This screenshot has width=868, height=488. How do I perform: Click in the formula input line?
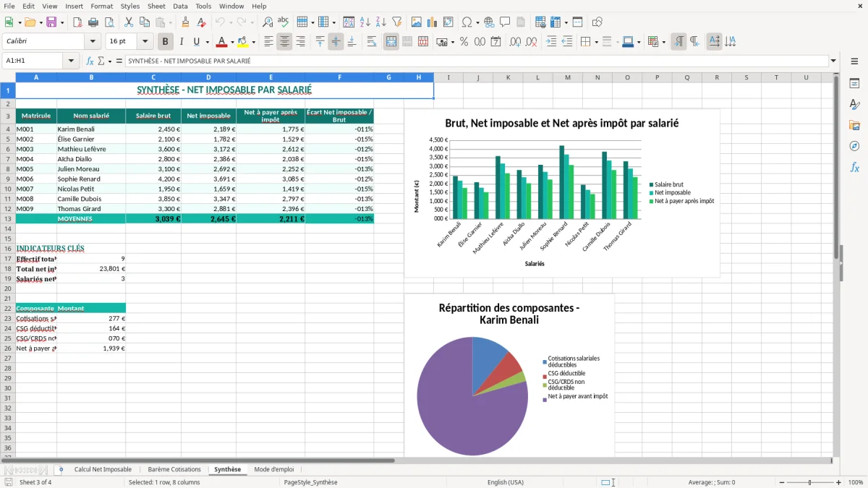(x=476, y=61)
